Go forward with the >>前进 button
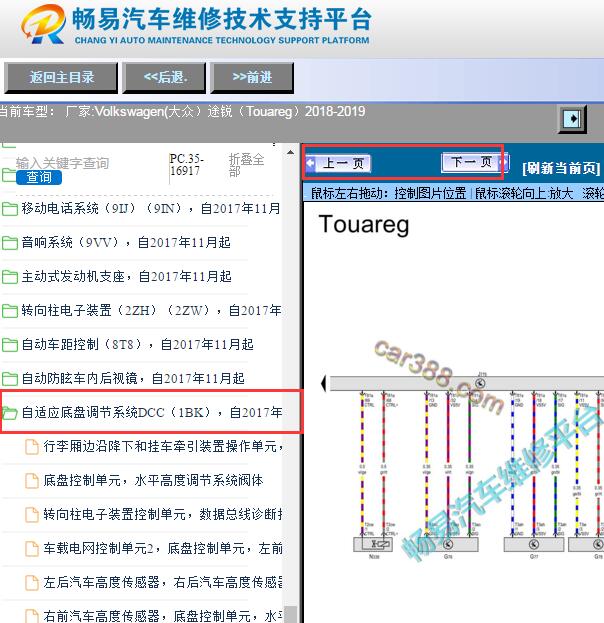 tap(252, 77)
